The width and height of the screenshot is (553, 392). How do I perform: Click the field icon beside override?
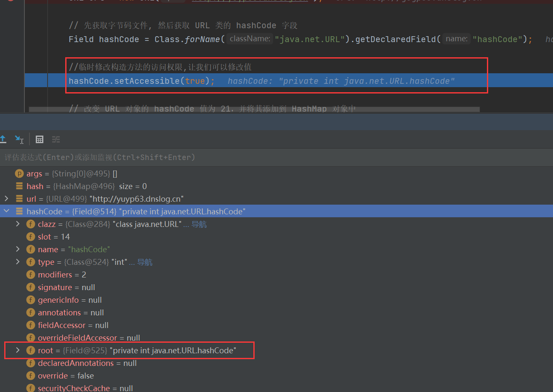pyautogui.click(x=30, y=376)
